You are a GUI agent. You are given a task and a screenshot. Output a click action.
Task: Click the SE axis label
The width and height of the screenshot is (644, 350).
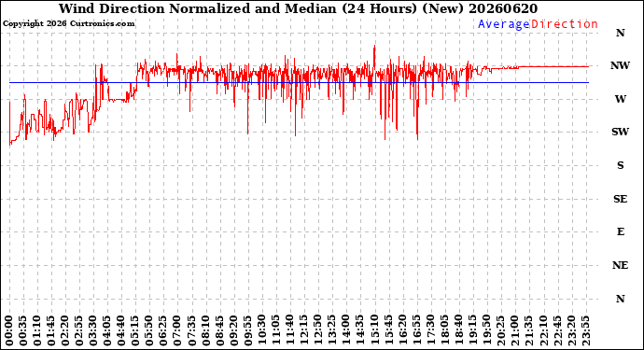620,199
